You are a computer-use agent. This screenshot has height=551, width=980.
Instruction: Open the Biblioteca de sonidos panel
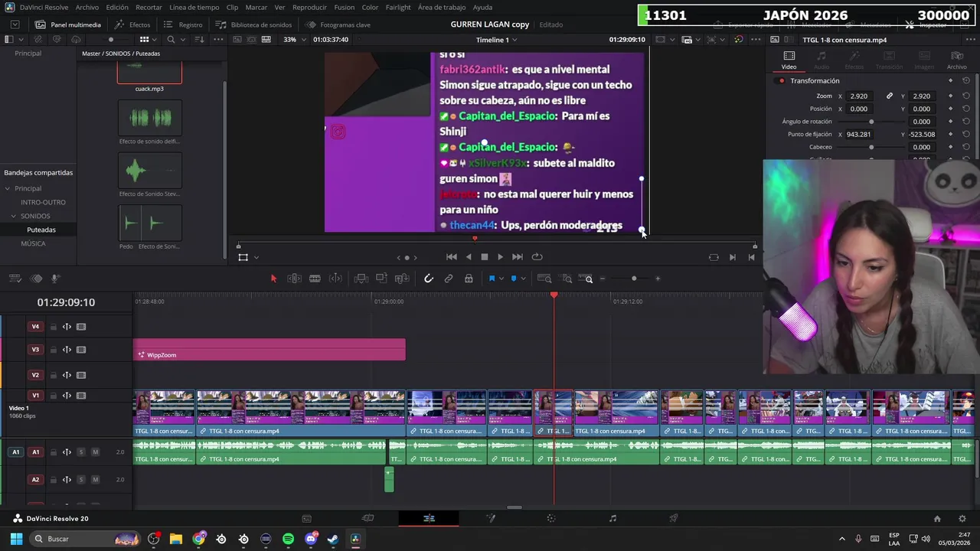pyautogui.click(x=254, y=24)
